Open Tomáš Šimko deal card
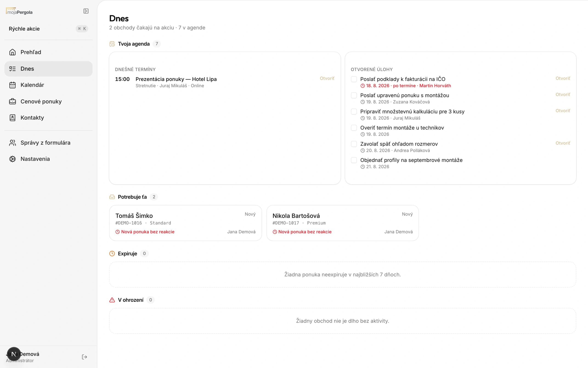 point(185,223)
